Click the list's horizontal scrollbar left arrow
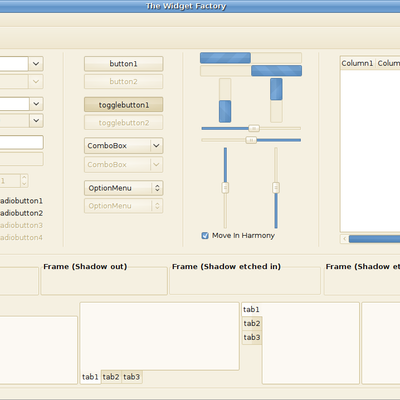The width and height of the screenshot is (400, 400). [344, 239]
